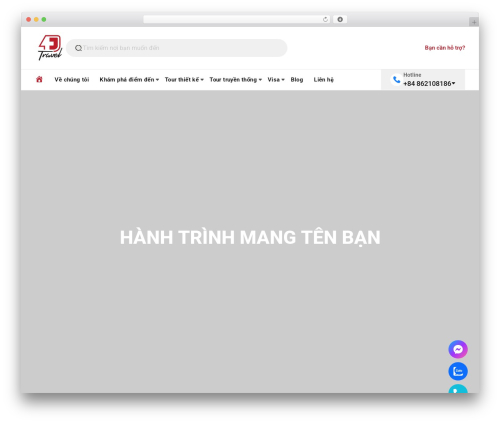
Task: Click the Tìm kiếm nơi bạn muốn đến search field
Action: 177,48
